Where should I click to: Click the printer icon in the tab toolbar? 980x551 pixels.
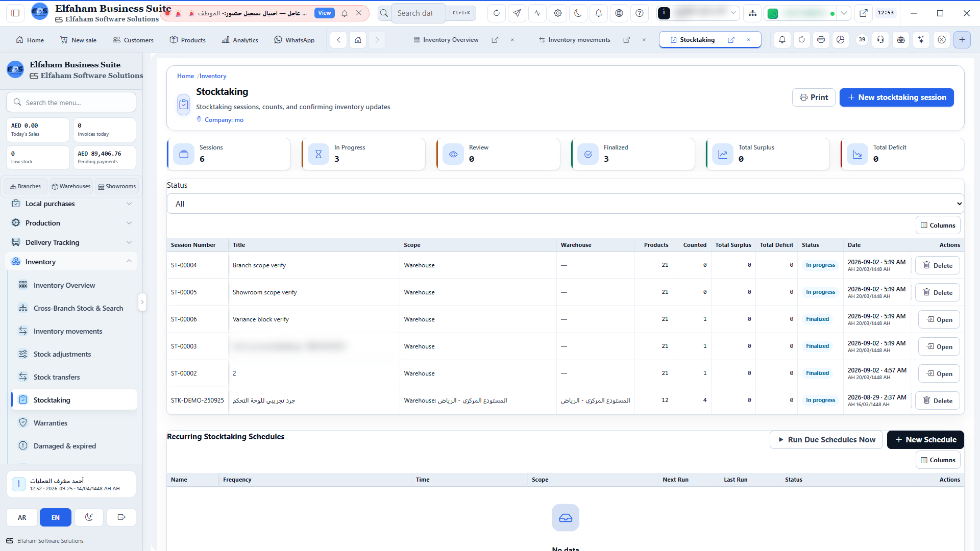click(821, 40)
